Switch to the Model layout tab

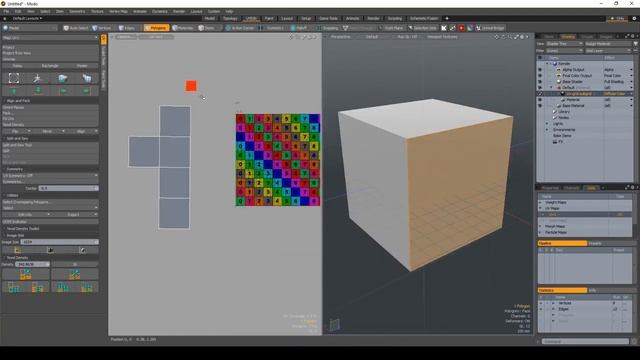[x=210, y=18]
